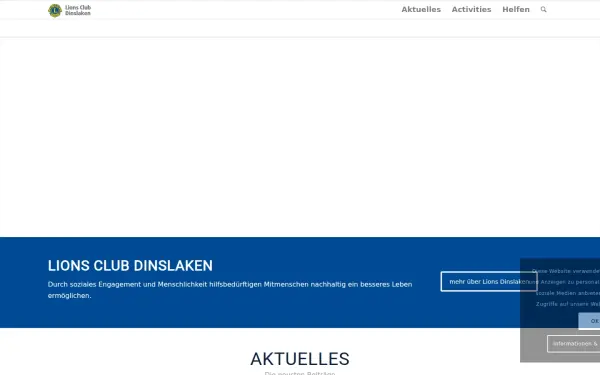Click the "Durch soziales Engagement" description text
Image resolution: width=600 pixels, height=375 pixels.
point(230,290)
